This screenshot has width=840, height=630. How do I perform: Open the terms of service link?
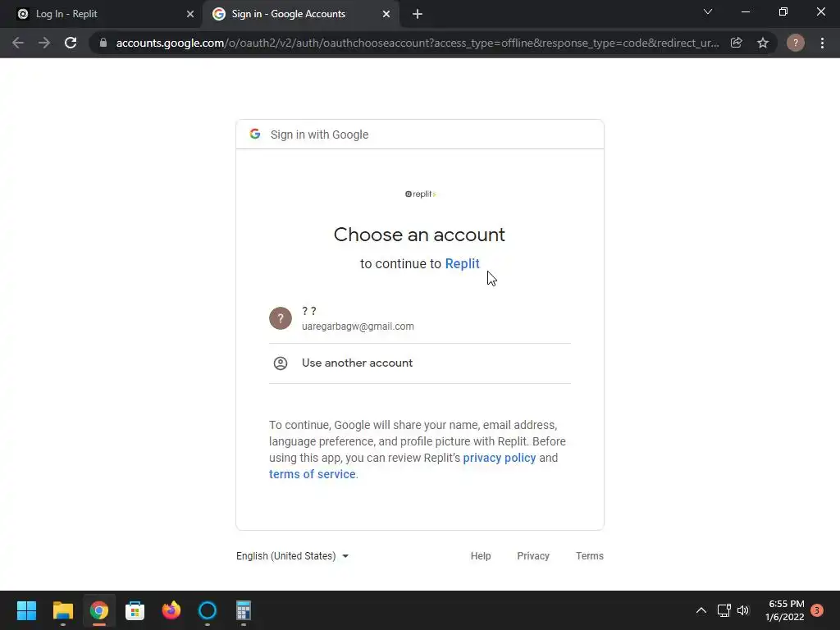313,474
